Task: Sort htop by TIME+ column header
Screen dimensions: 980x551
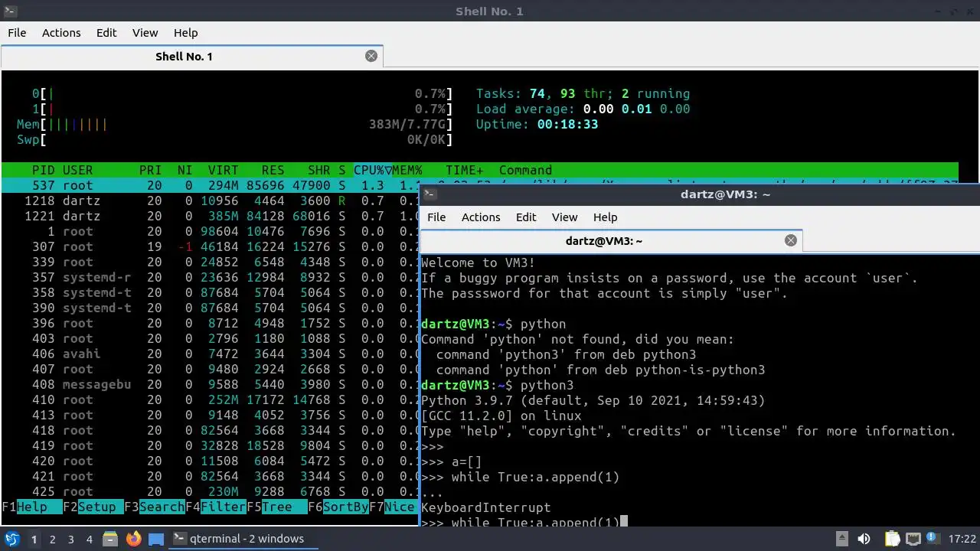Action: pos(464,170)
